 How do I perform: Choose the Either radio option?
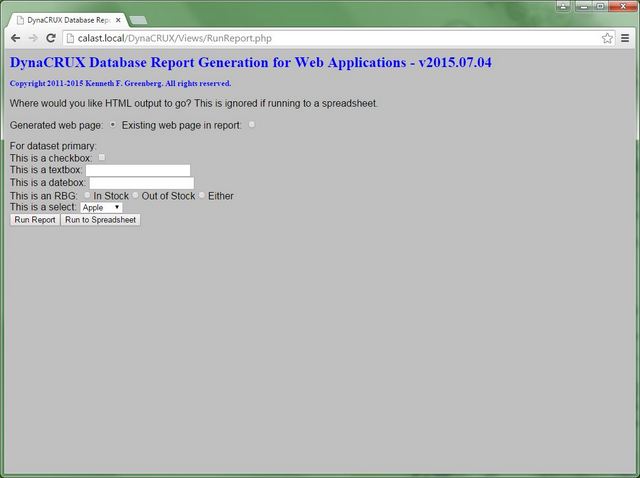[x=202, y=195]
